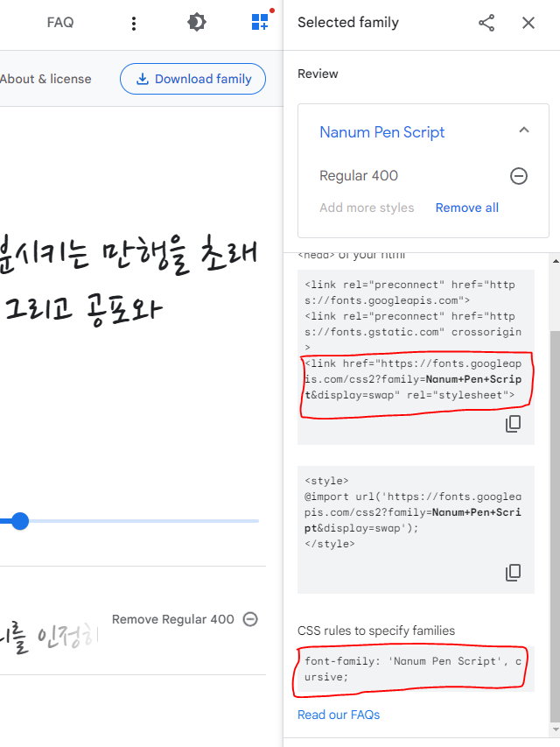
Task: Click the Remove all link
Action: click(466, 208)
